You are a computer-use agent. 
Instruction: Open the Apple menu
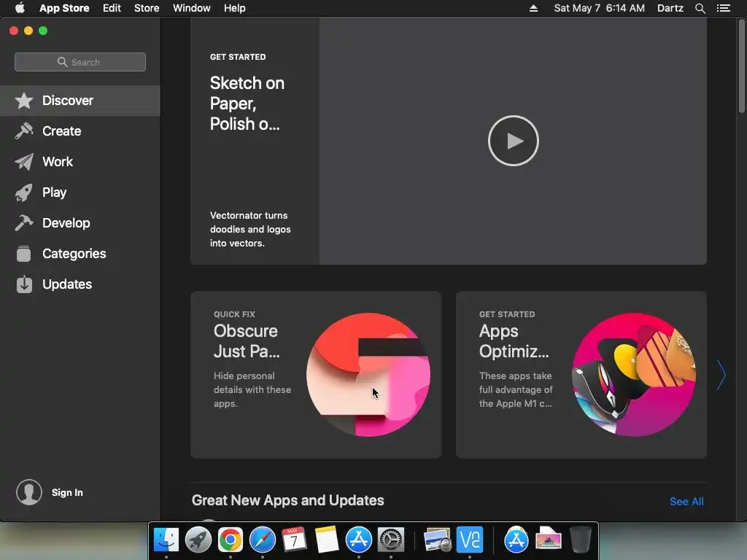(x=20, y=8)
